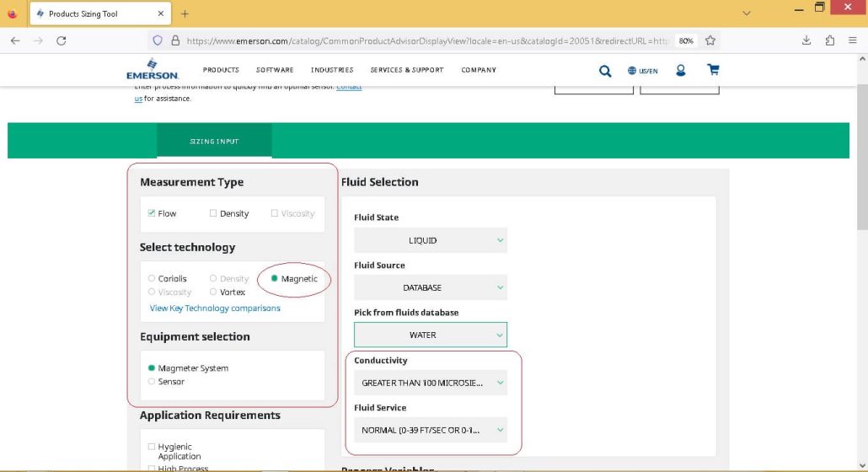
Task: Select the Density technology radio button
Action: click(212, 278)
